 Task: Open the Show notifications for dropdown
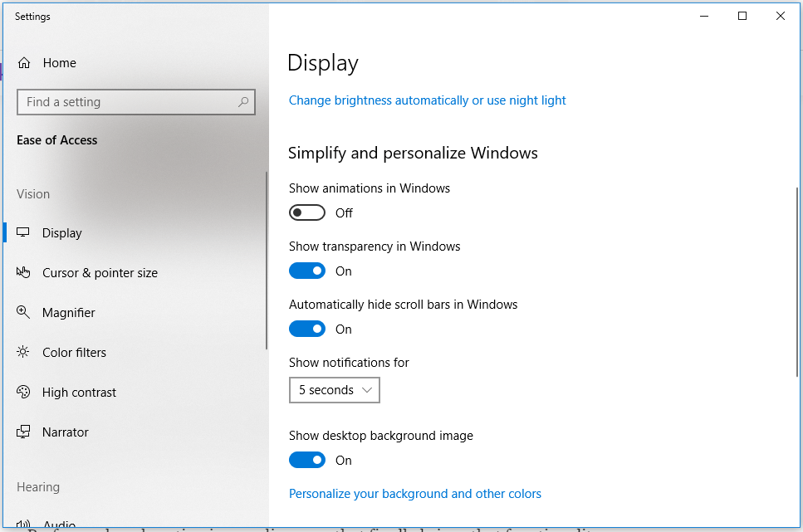tap(334, 390)
